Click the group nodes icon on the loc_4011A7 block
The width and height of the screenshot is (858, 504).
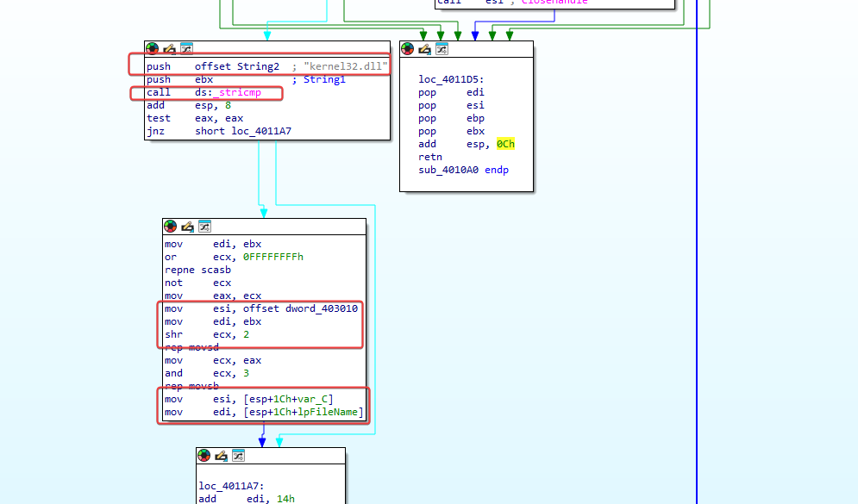pos(239,456)
